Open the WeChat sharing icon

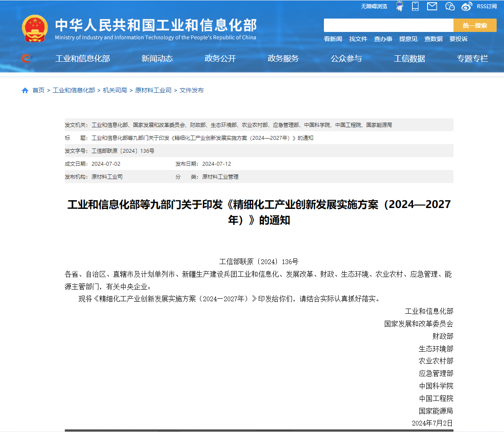click(450, 6)
